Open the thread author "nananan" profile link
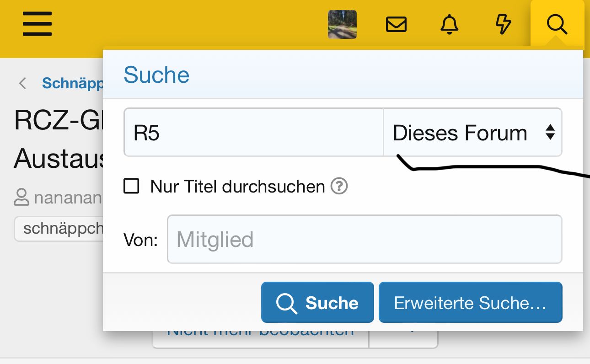 (x=67, y=198)
